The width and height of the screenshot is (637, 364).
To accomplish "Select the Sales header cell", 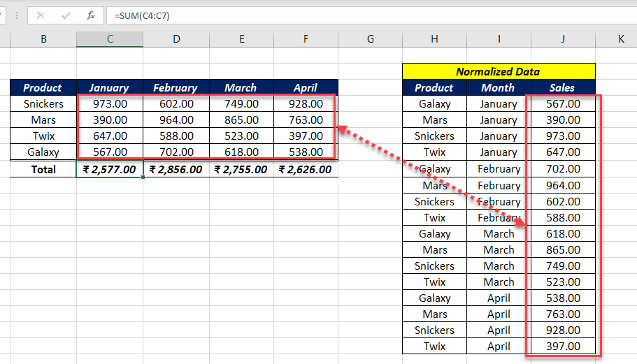I will click(x=563, y=87).
